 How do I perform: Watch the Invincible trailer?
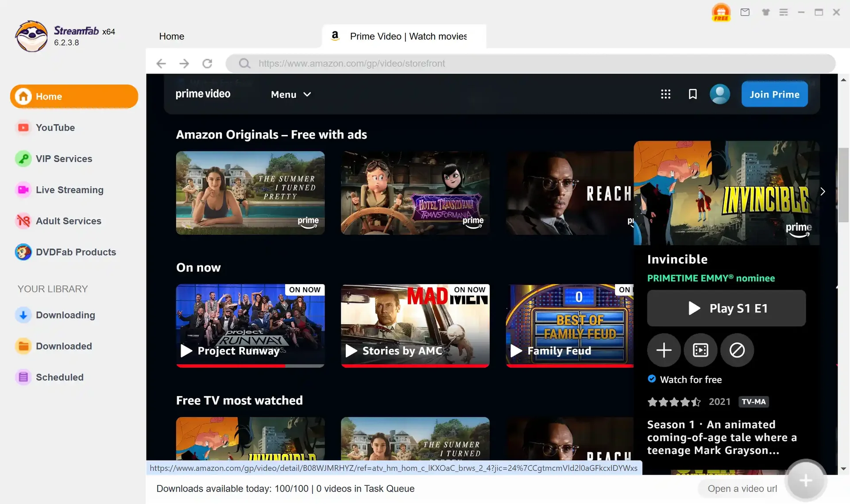700,350
